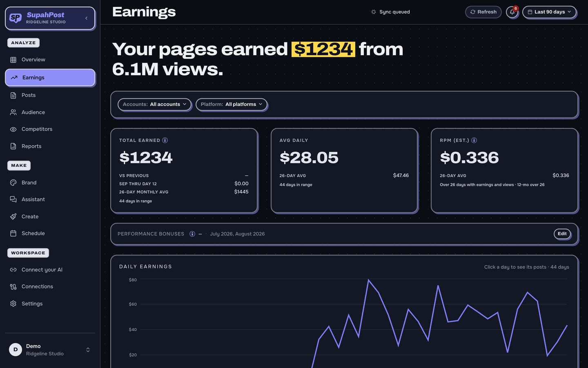This screenshot has height=368, width=588.
Task: Click the SupahPost SP logo icon
Action: (16, 18)
